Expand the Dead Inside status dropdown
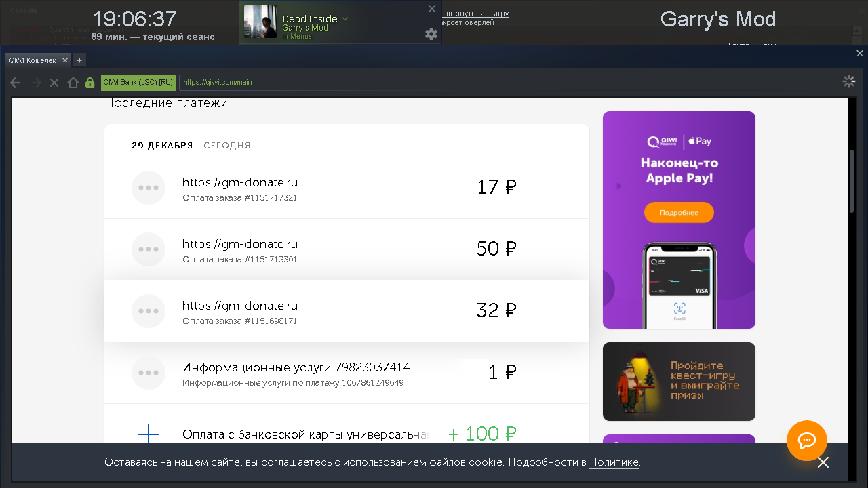Screen dimensions: 868x488 345,19
